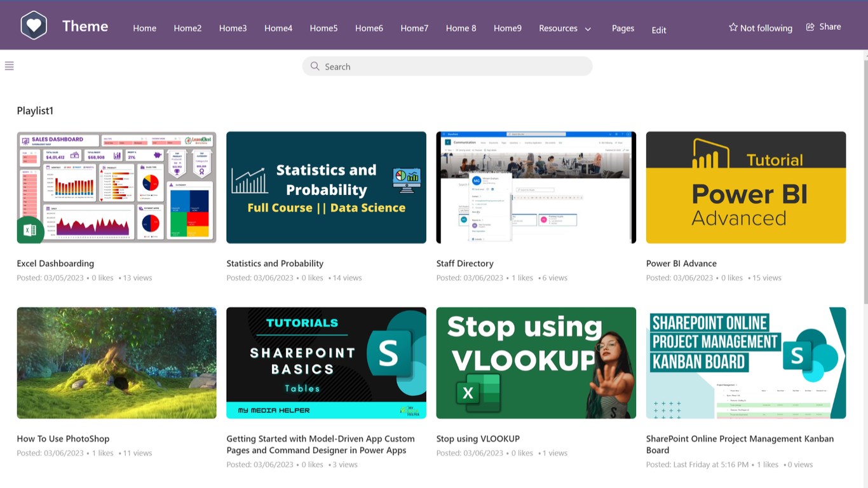Click Resources in the navigation bar
This screenshot has width=868, height=488.
point(558,28)
